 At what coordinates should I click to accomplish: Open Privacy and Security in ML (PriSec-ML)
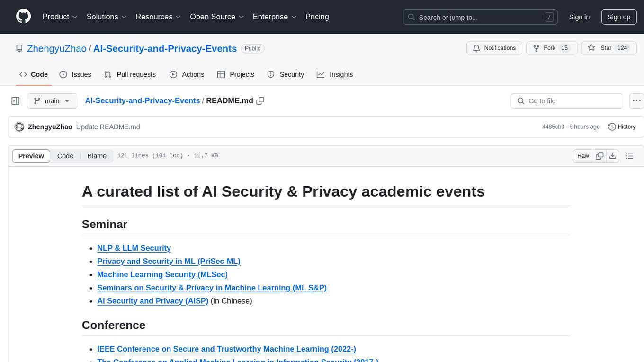[x=169, y=261]
